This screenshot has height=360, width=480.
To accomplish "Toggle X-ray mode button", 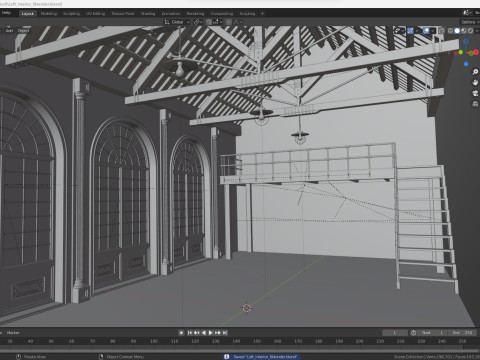I will coord(441,31).
